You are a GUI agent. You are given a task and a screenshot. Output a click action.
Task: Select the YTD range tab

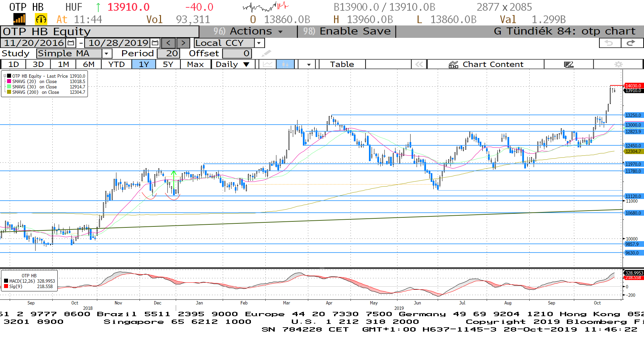tap(116, 64)
